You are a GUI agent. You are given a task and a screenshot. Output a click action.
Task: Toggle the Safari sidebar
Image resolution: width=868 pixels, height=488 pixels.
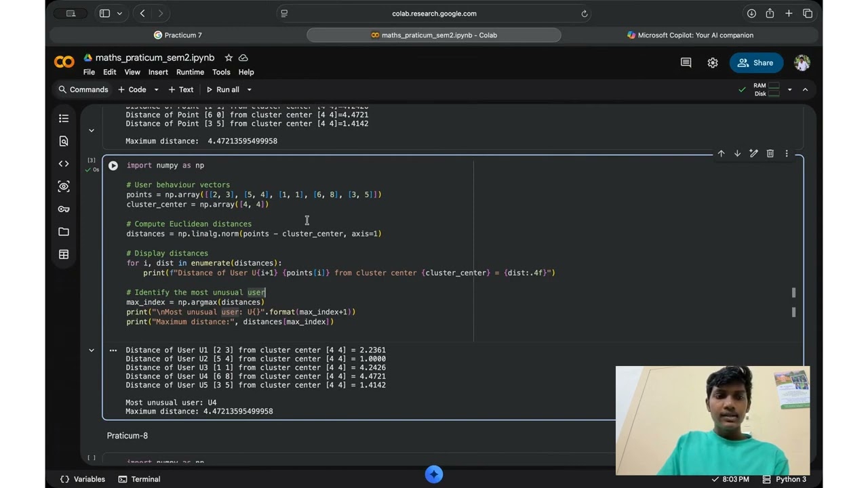[104, 14]
